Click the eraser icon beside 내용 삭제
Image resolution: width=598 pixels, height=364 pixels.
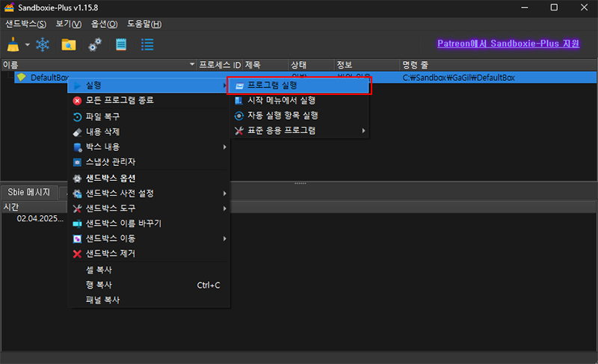[x=78, y=132]
